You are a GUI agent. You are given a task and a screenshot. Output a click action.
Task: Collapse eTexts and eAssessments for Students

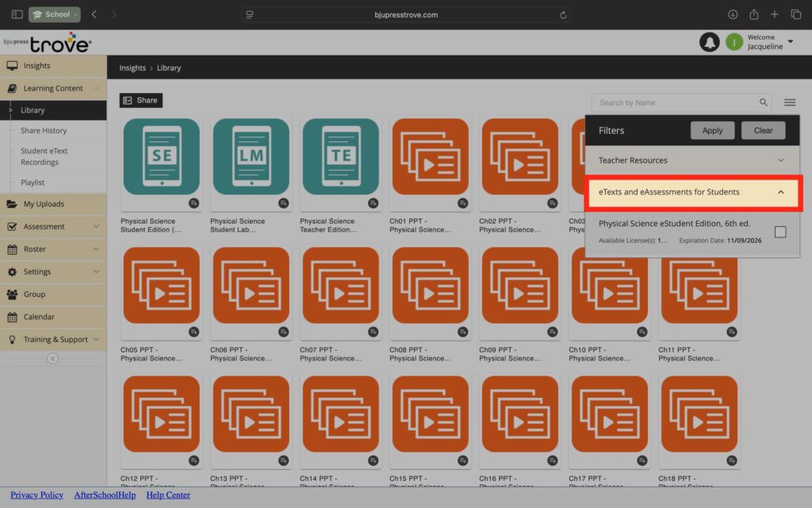point(693,192)
